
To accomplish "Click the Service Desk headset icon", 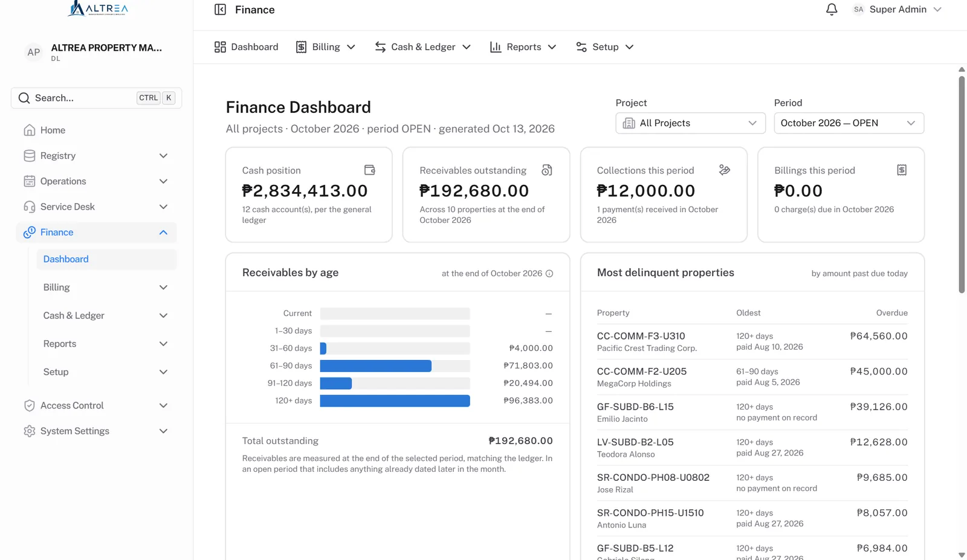I will pyautogui.click(x=29, y=207).
